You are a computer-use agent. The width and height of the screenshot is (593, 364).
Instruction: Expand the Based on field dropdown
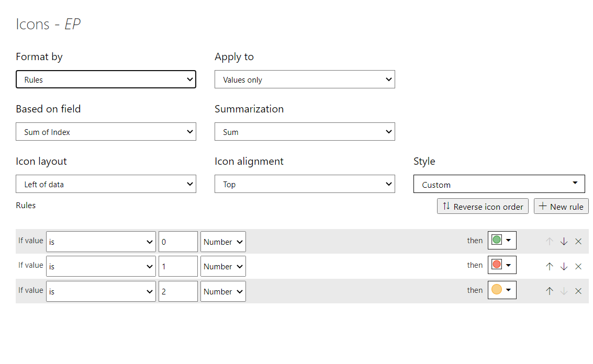point(106,132)
